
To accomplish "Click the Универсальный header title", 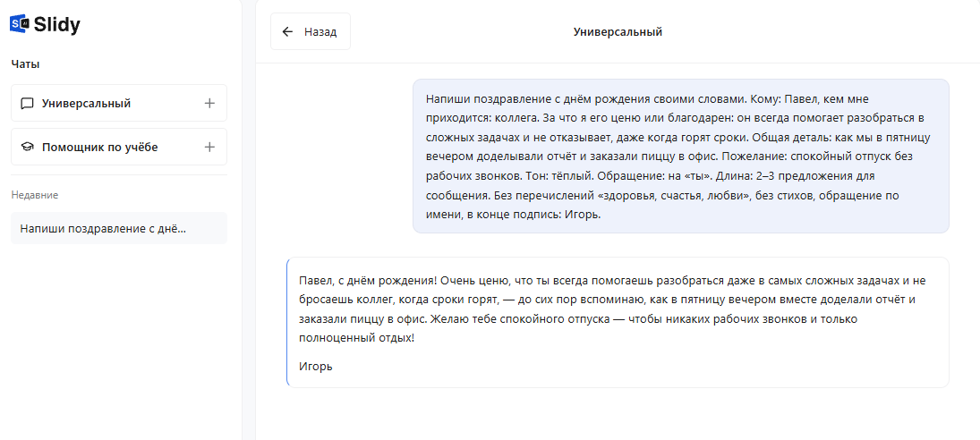I will [x=618, y=32].
